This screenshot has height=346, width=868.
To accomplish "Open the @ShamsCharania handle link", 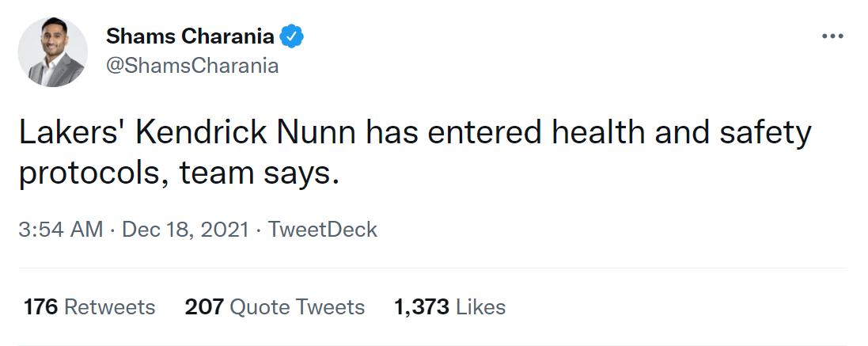I will tap(192, 66).
